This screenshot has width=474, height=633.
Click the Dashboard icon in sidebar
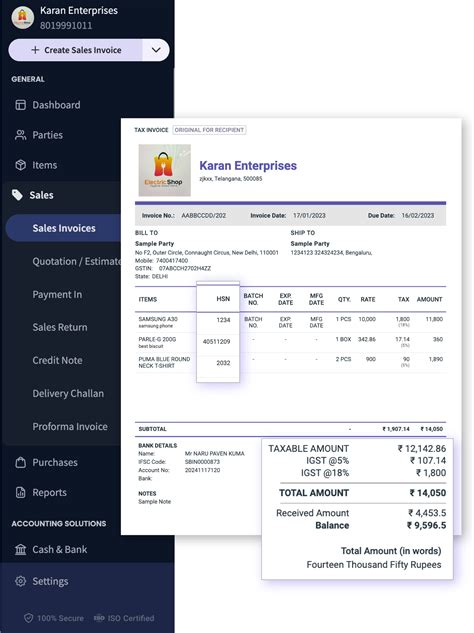(x=21, y=105)
